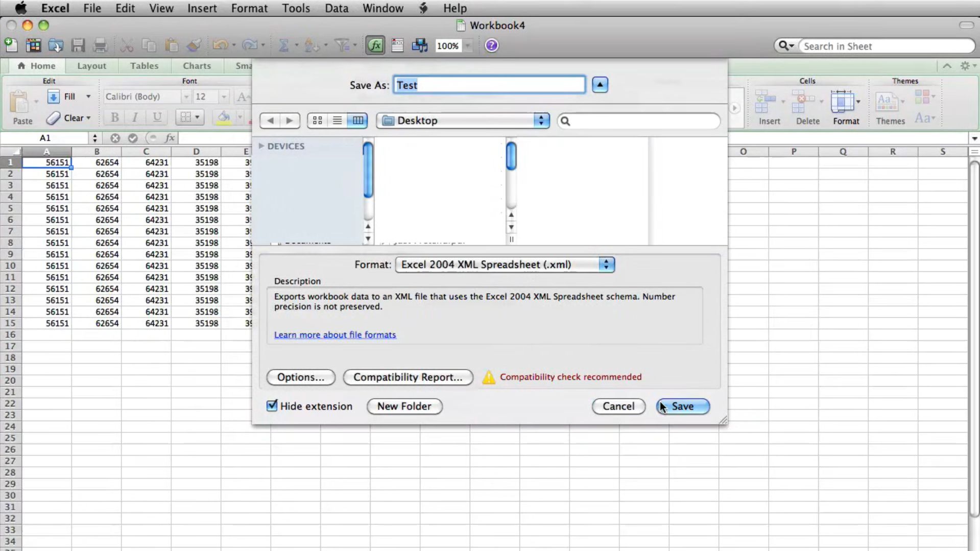
Task: Click the Forward arrow in the Save dialog
Action: click(290, 121)
